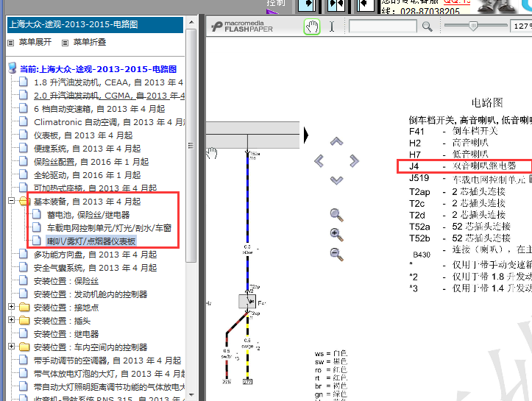The image size is (532, 401).
Task: Click 菜单折叠 to collapse all menus
Action: pos(90,42)
